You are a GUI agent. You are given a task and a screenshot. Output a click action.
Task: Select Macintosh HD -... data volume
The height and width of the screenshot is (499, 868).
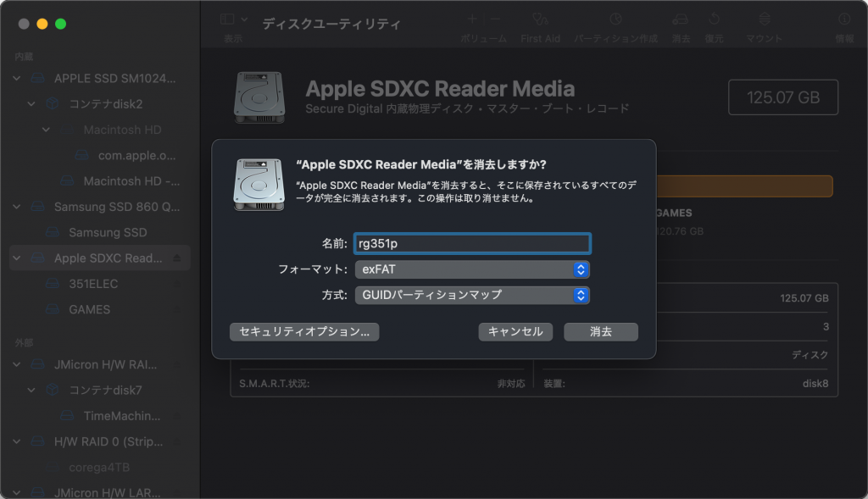pos(131,181)
